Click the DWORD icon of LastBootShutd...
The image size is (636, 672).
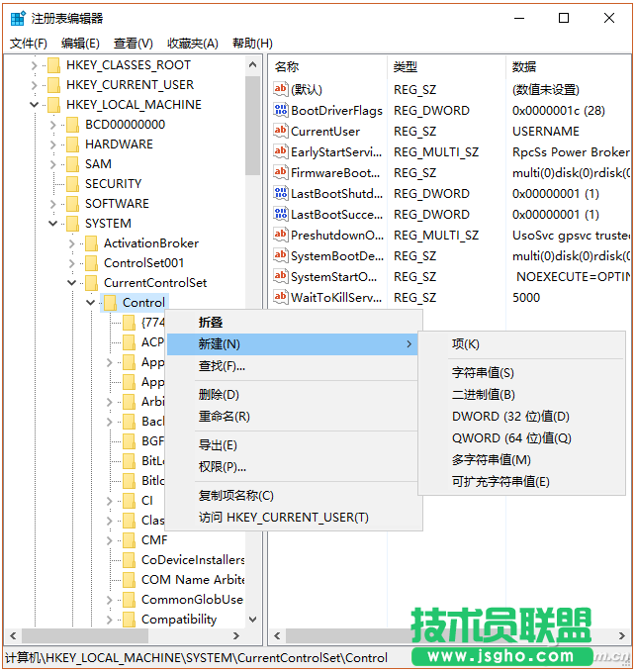281,193
